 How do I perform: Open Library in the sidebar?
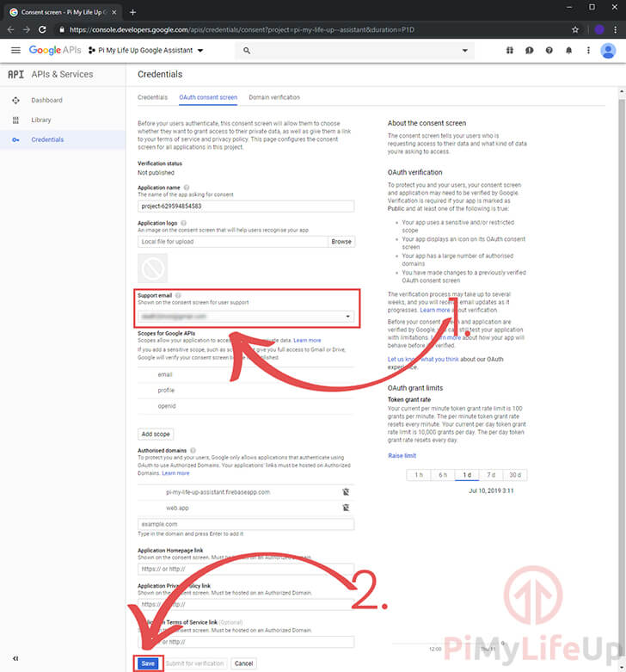coord(40,120)
